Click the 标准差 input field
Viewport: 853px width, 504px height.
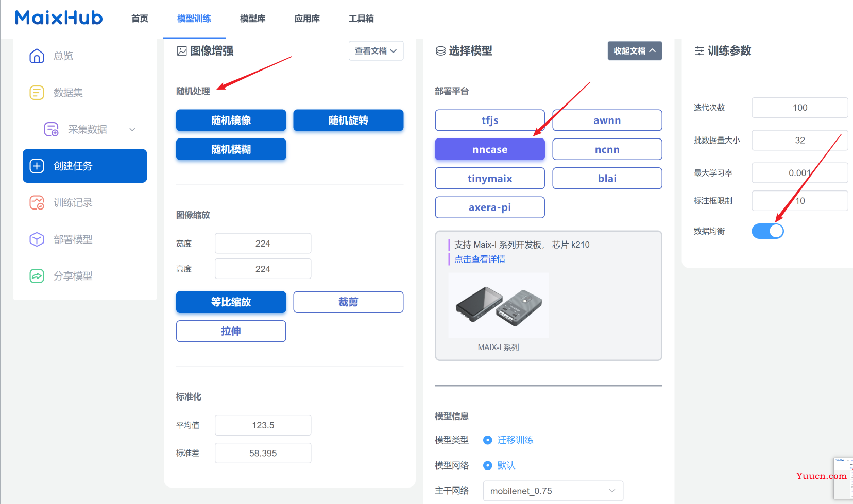[x=263, y=453]
